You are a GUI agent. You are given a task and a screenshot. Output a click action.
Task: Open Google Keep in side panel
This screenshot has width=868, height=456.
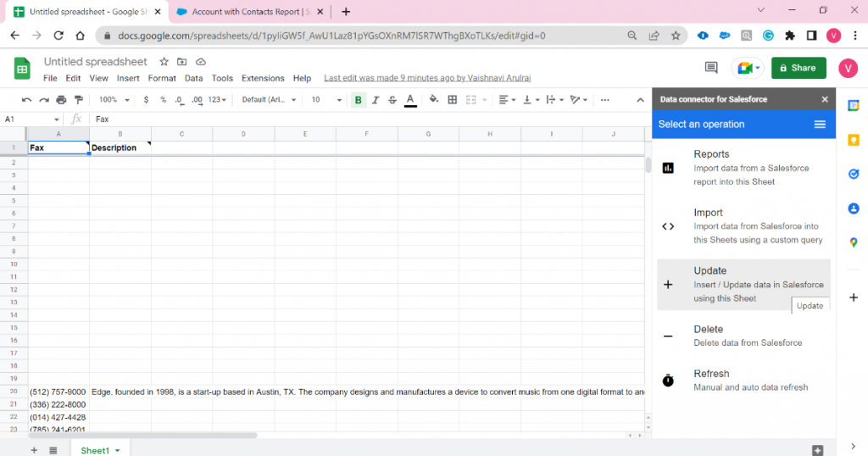click(854, 140)
